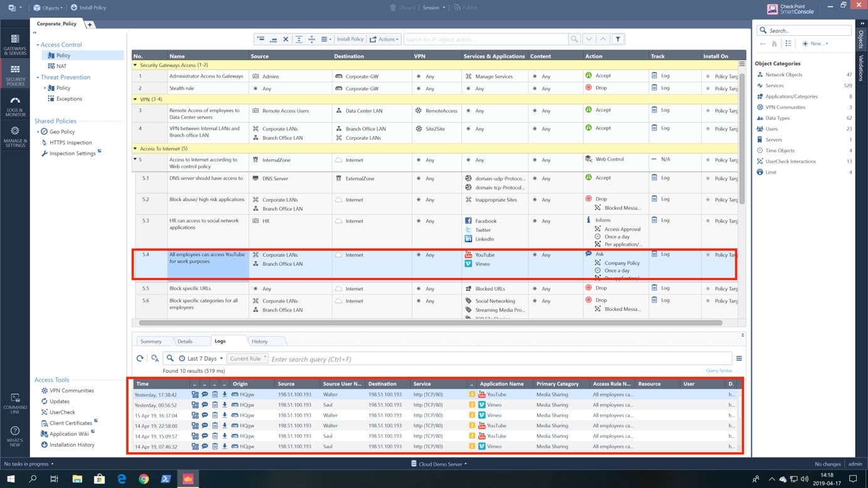868x488 pixels.
Task: Toggle the rulebase filter funnel
Action: point(618,39)
